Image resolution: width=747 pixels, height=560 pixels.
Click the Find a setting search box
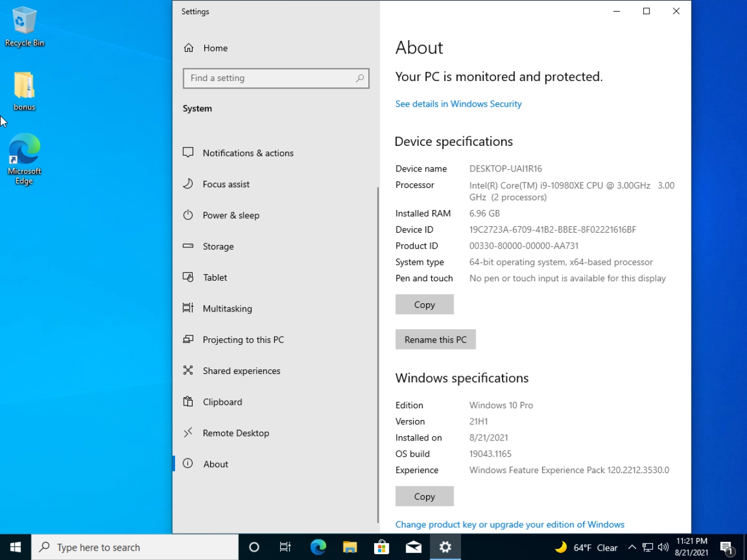tap(276, 78)
